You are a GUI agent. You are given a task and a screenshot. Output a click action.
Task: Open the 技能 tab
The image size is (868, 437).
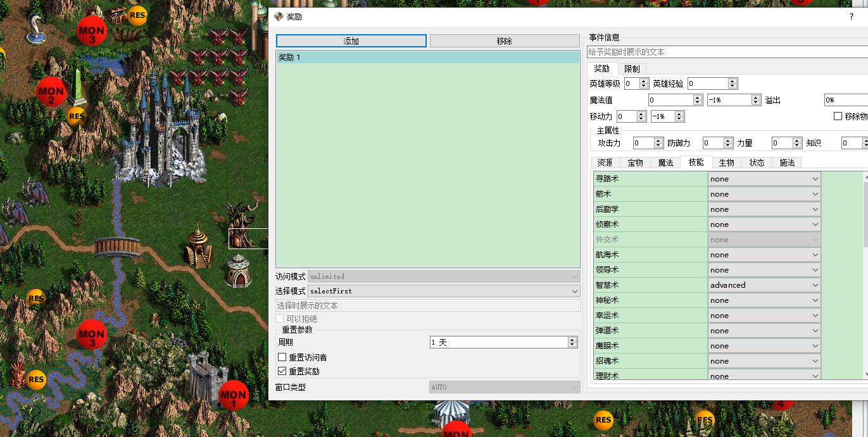pos(696,162)
